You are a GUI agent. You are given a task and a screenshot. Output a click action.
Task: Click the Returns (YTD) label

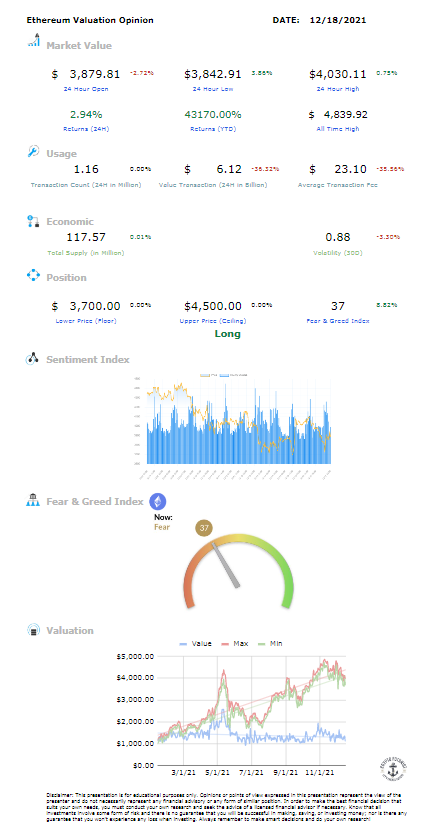pos(212,129)
